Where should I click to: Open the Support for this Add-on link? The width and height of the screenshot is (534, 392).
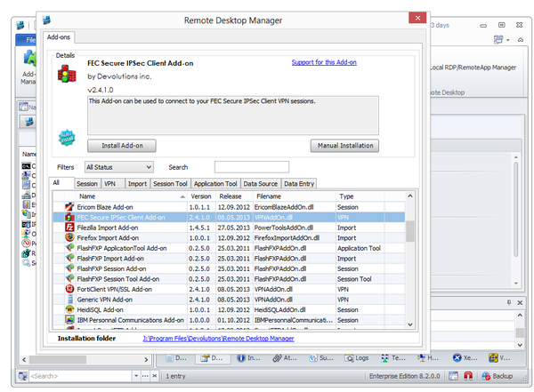point(324,62)
